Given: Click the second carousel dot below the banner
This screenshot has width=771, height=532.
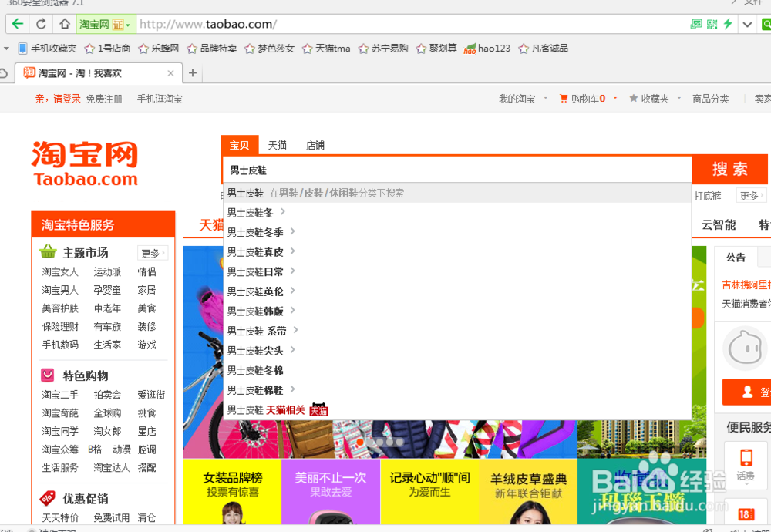Looking at the screenshot, I should pos(372,441).
